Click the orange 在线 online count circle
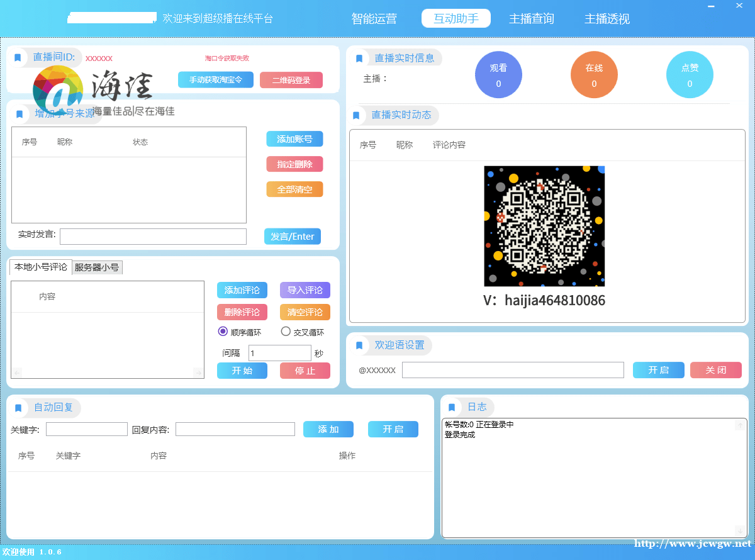The image size is (755, 560). point(594,75)
